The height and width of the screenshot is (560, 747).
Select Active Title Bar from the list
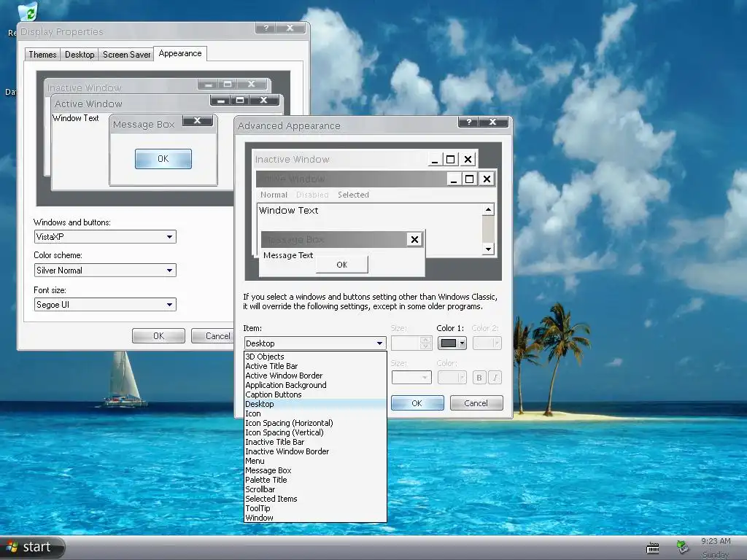coord(315,366)
